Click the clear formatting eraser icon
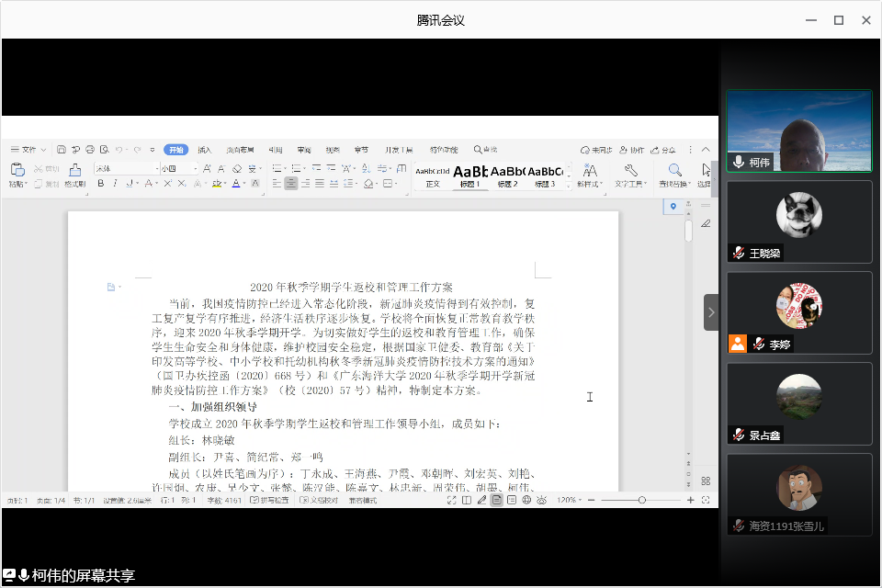882x588 pixels. pos(236,169)
